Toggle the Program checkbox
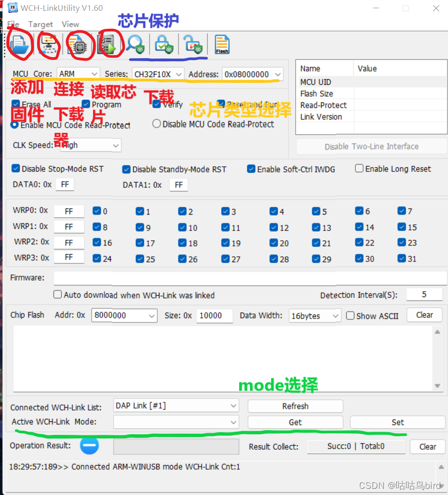This screenshot has width=448, height=495. (x=86, y=104)
